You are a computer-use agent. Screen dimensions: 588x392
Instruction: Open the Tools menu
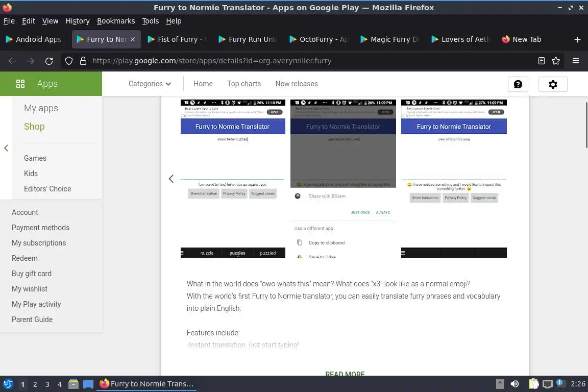tap(151, 21)
